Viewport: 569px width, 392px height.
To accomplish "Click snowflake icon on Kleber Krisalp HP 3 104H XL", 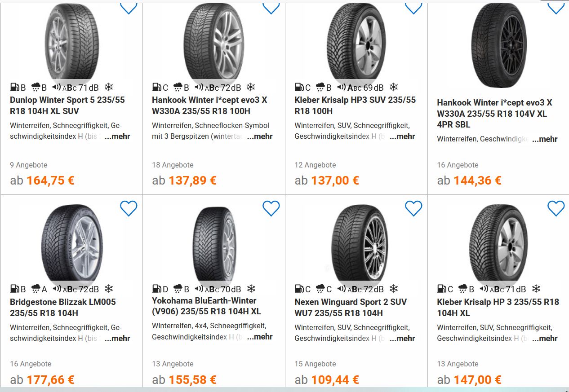I will tap(536, 289).
